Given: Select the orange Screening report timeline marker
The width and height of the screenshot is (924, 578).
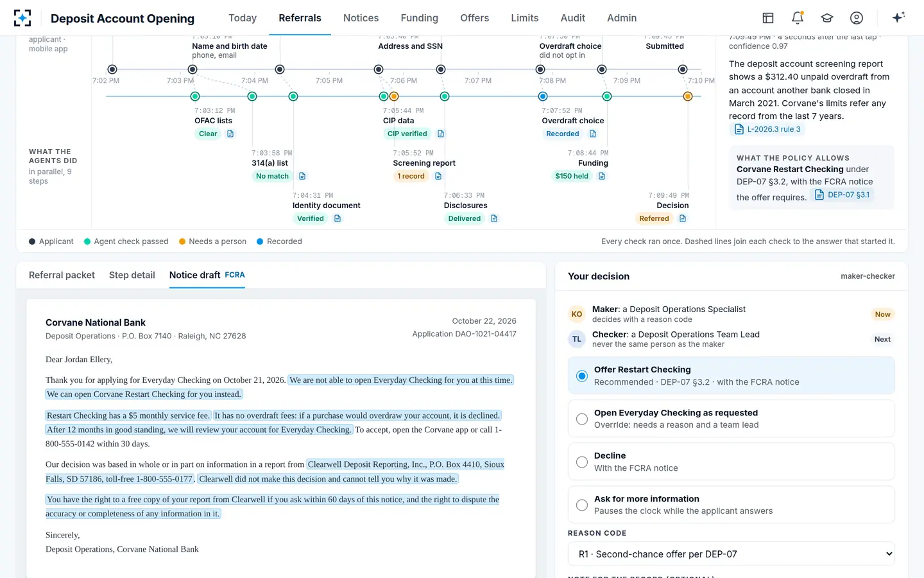Looking at the screenshot, I should [394, 96].
